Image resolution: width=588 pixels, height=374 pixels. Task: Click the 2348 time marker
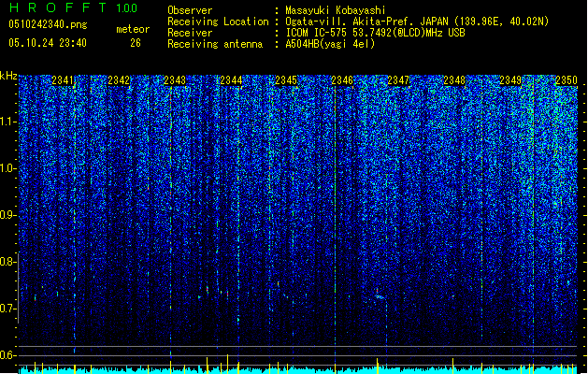click(454, 80)
